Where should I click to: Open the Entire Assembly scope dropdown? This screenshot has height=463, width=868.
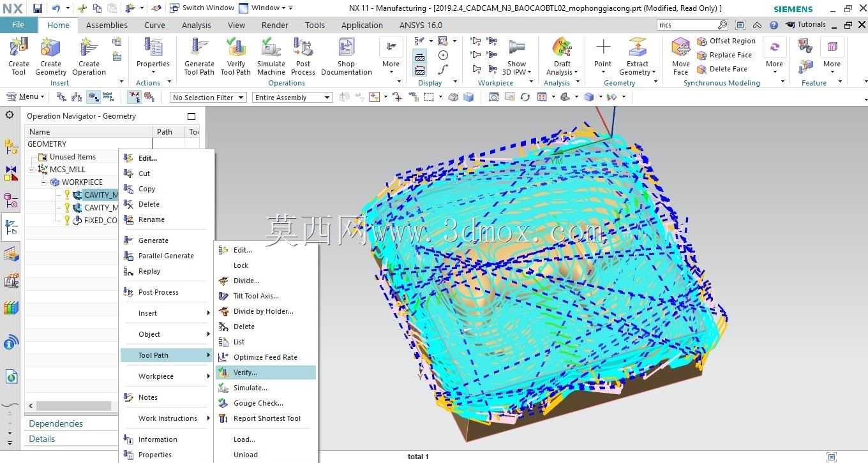(292, 98)
